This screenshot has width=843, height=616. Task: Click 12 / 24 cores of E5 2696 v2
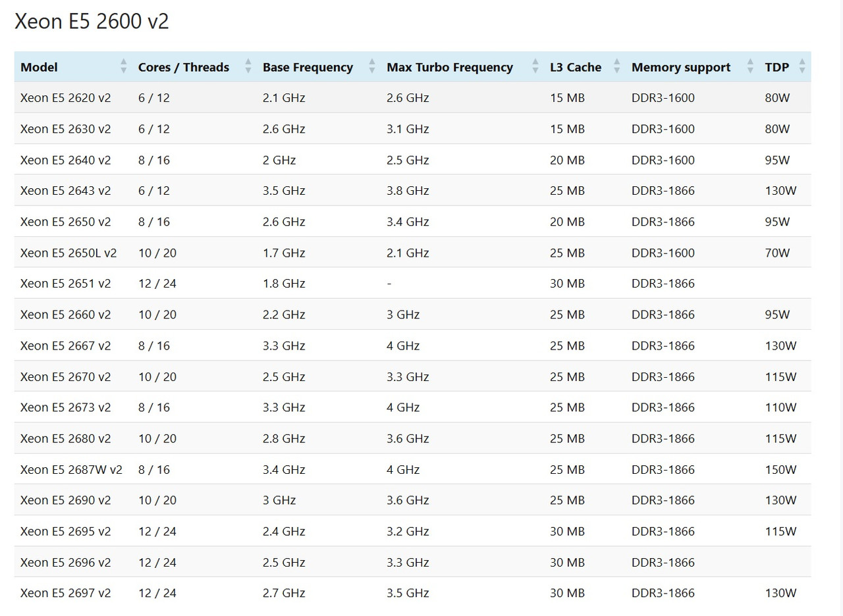[x=157, y=562]
